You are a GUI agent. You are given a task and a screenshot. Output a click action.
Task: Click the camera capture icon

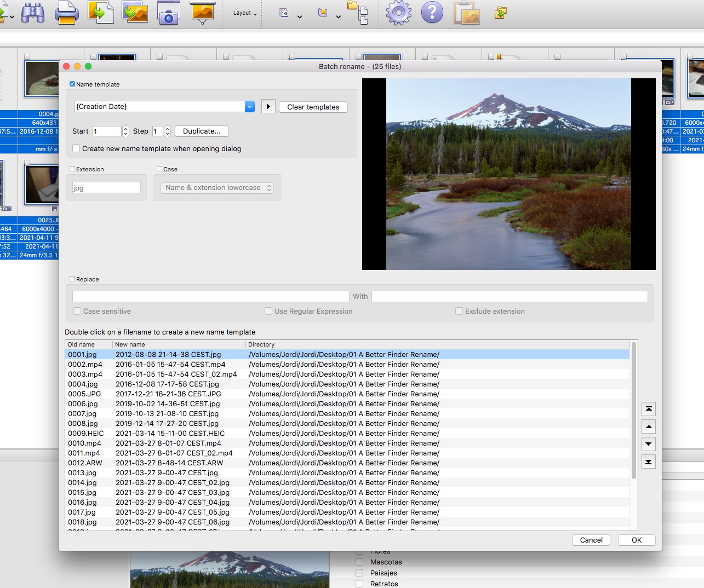[168, 13]
